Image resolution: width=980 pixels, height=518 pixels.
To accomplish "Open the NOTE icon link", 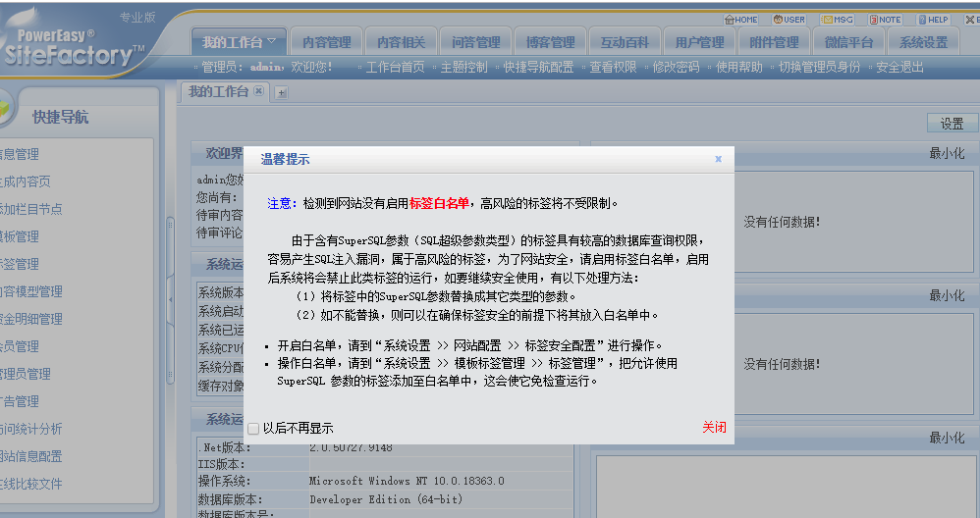I will point(886,20).
